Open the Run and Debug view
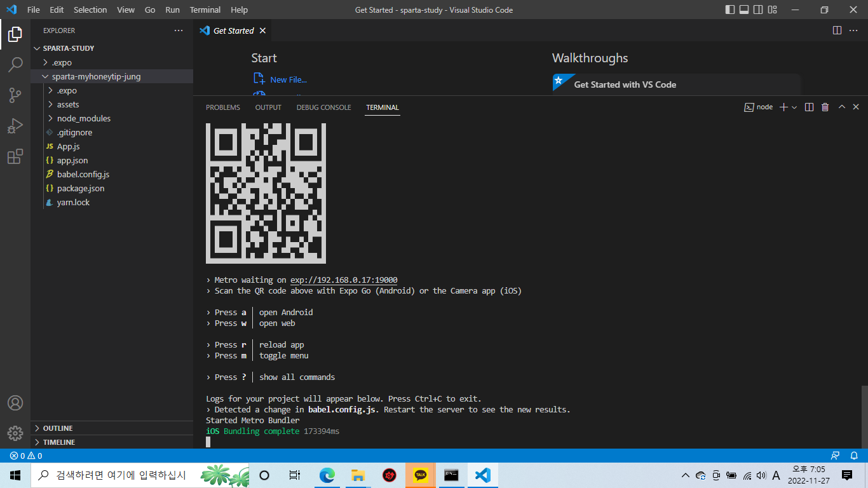Viewport: 868px width, 488px height. click(15, 126)
